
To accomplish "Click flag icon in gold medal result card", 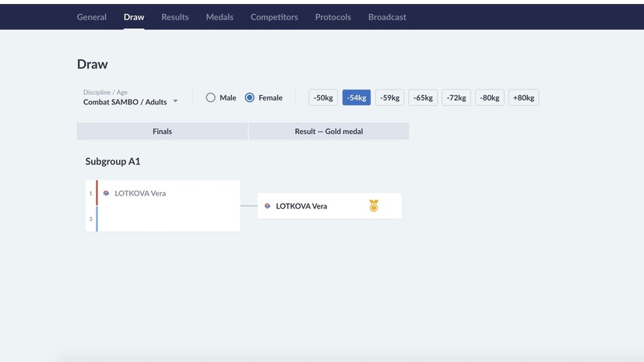I will coord(268,206).
